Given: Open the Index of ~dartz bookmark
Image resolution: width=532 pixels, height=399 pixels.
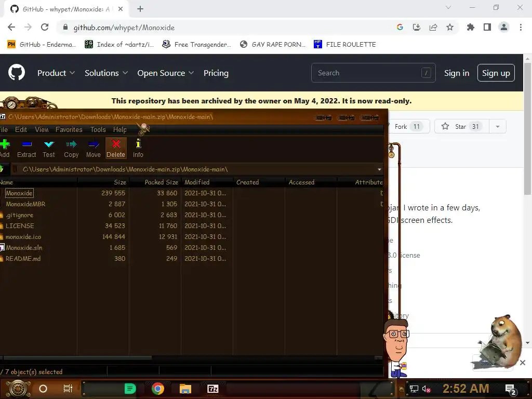Looking at the screenshot, I should coord(119,45).
